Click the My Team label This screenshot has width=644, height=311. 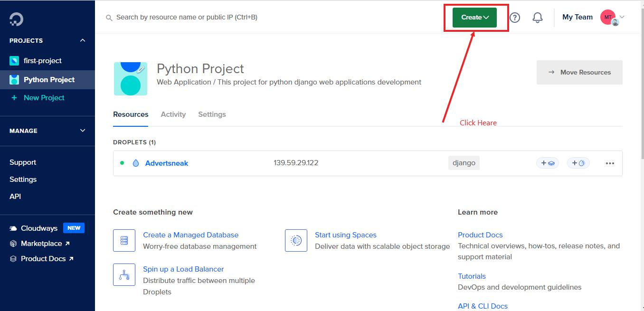[578, 17]
